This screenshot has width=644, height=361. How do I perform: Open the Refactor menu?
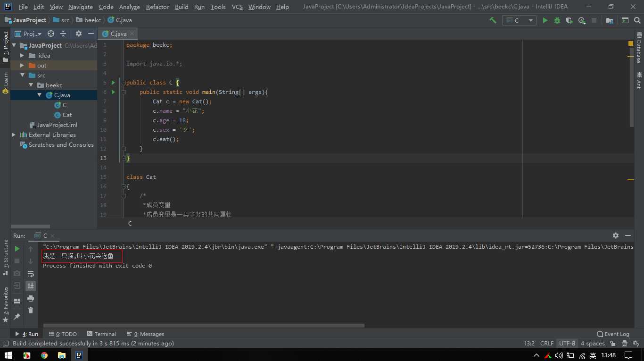click(157, 7)
